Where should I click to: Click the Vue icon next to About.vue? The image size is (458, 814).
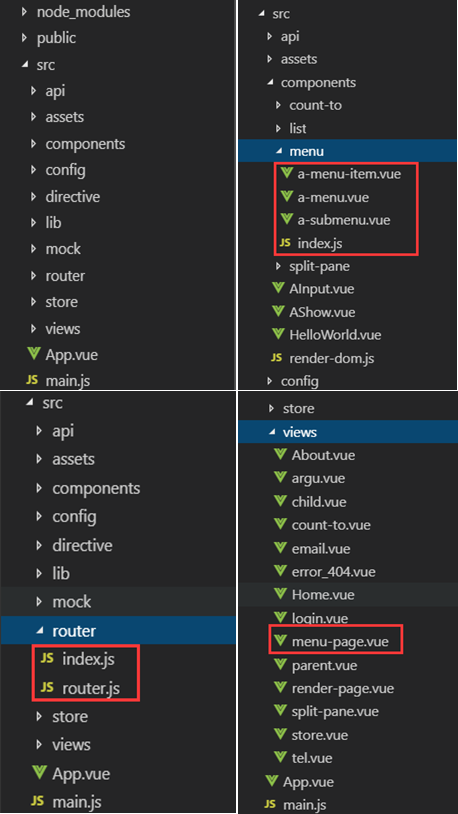click(x=280, y=455)
